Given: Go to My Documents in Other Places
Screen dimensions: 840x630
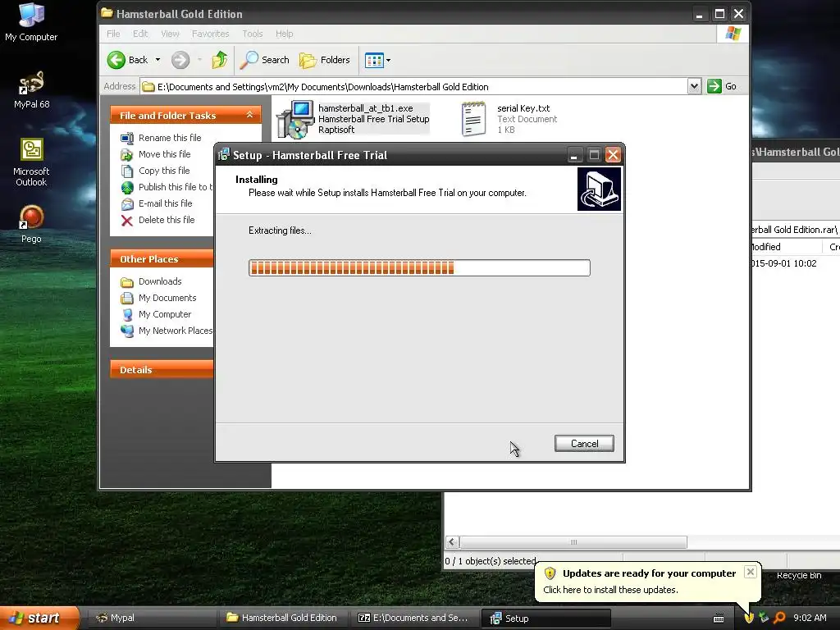Looking at the screenshot, I should tap(167, 298).
